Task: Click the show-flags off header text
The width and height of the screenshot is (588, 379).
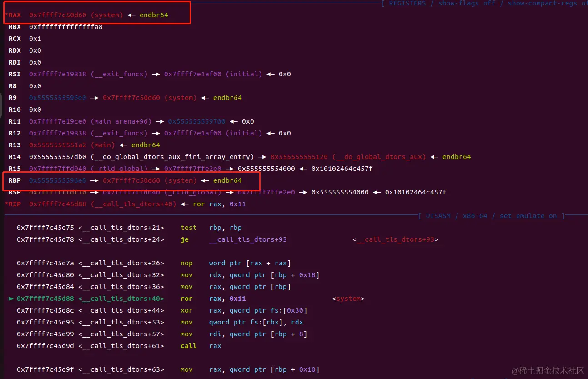Action: pos(467,3)
